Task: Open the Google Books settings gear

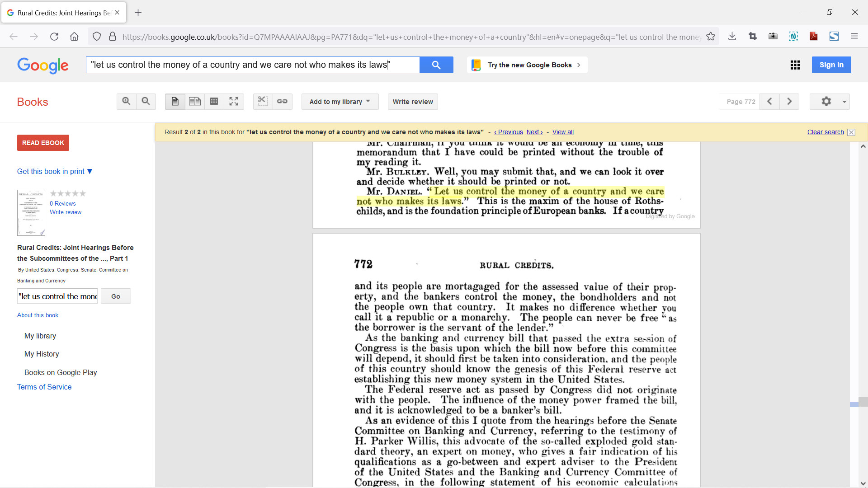Action: click(826, 101)
